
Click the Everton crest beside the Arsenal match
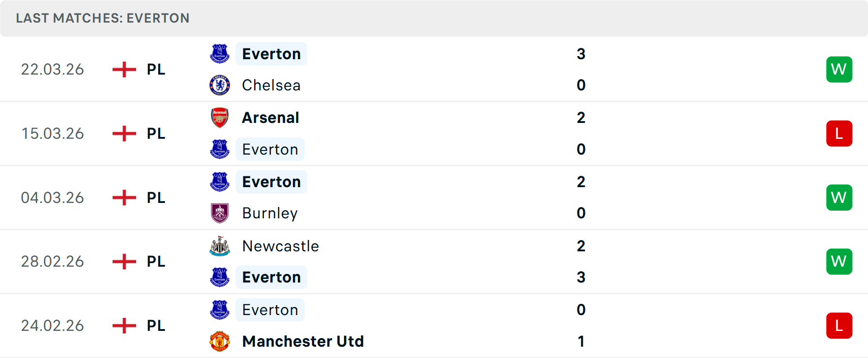(220, 149)
